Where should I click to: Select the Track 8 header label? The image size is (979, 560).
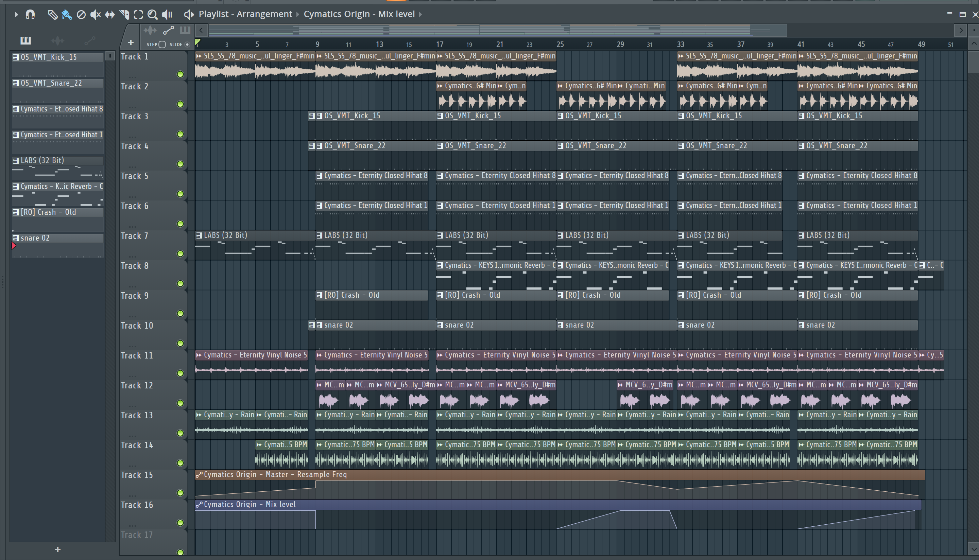(x=135, y=266)
